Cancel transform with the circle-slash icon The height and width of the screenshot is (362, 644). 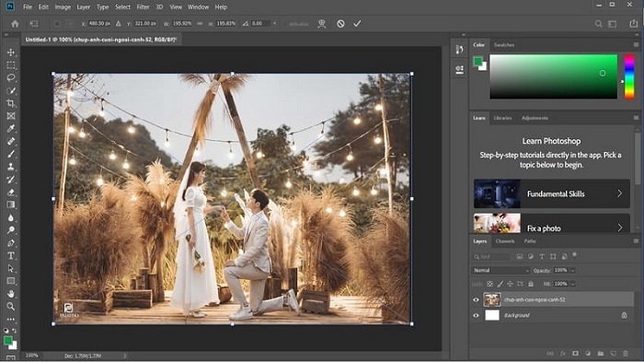[x=340, y=24]
